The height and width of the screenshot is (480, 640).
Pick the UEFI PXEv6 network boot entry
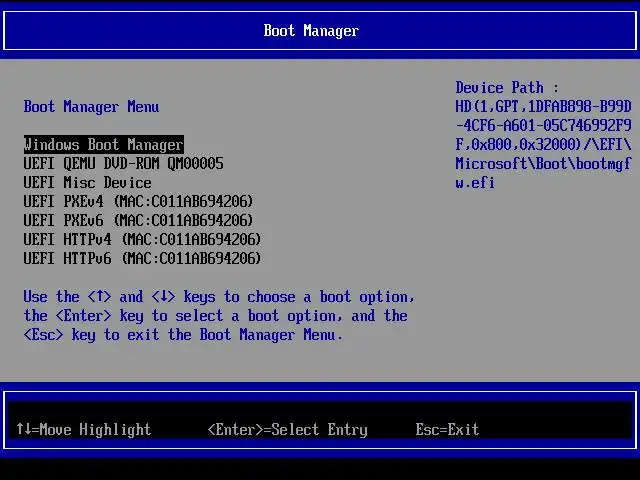(x=138, y=220)
